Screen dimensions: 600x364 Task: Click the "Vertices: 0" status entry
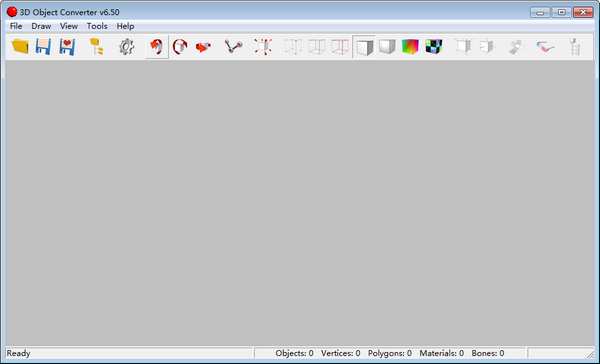341,353
